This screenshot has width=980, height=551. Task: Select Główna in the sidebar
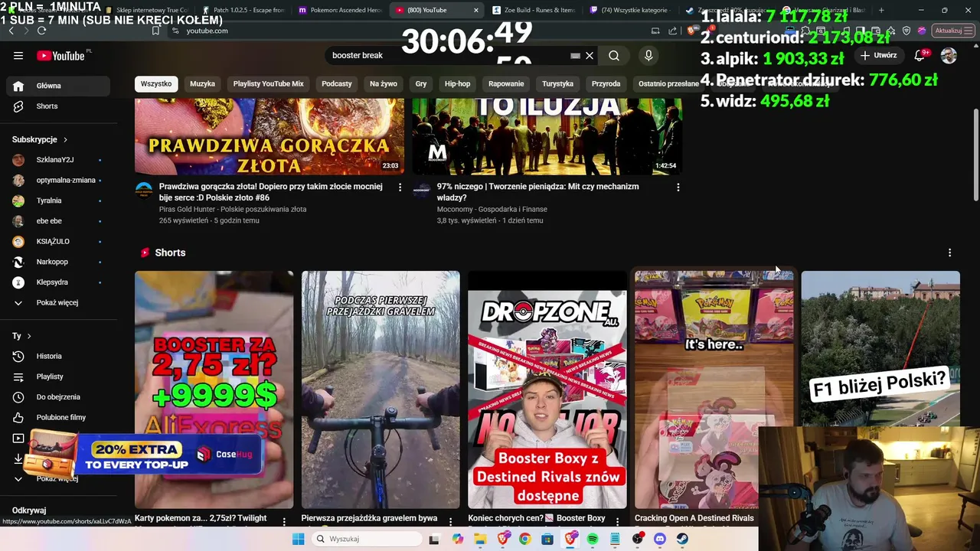click(x=58, y=86)
